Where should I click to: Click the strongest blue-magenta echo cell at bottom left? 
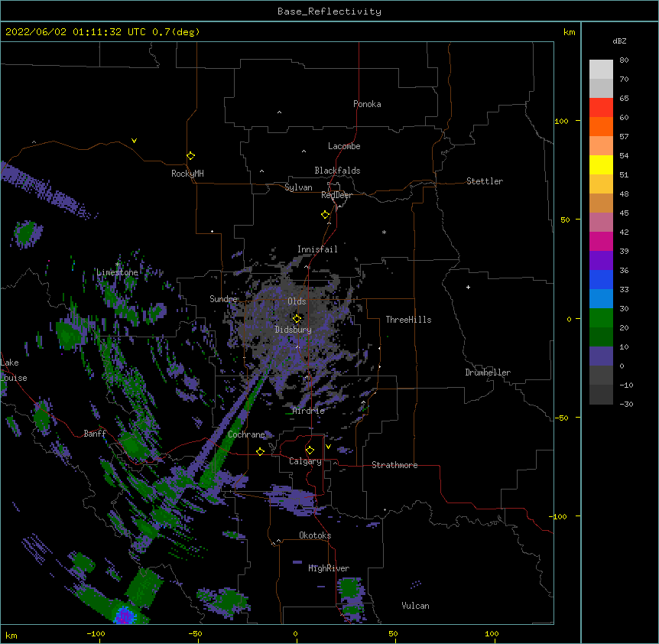[x=125, y=616]
